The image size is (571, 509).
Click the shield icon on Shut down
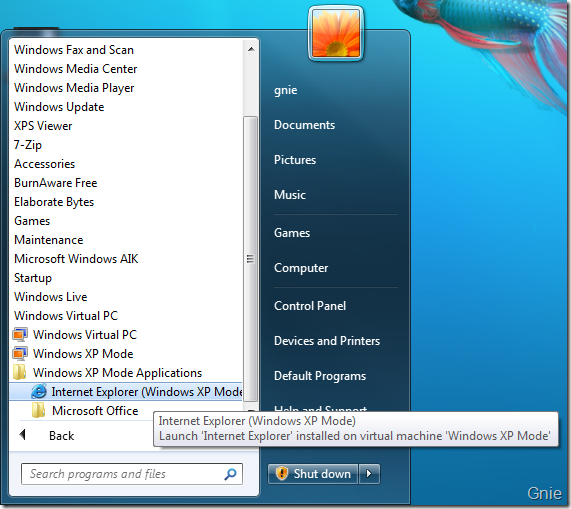pos(281,474)
